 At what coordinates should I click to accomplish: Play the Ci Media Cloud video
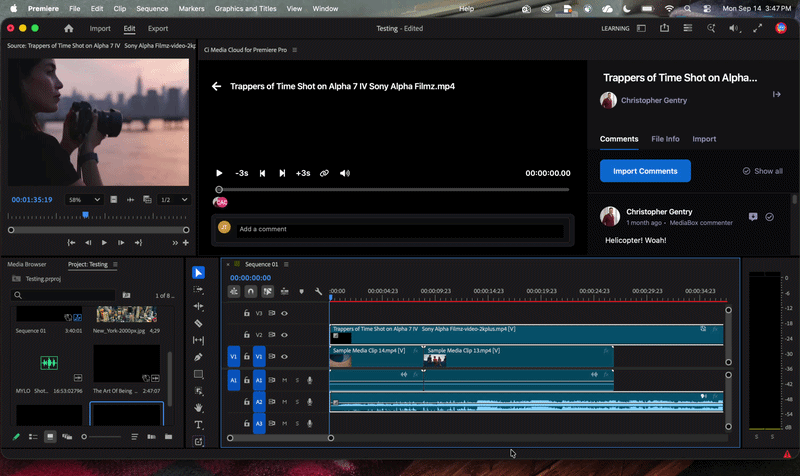click(219, 173)
